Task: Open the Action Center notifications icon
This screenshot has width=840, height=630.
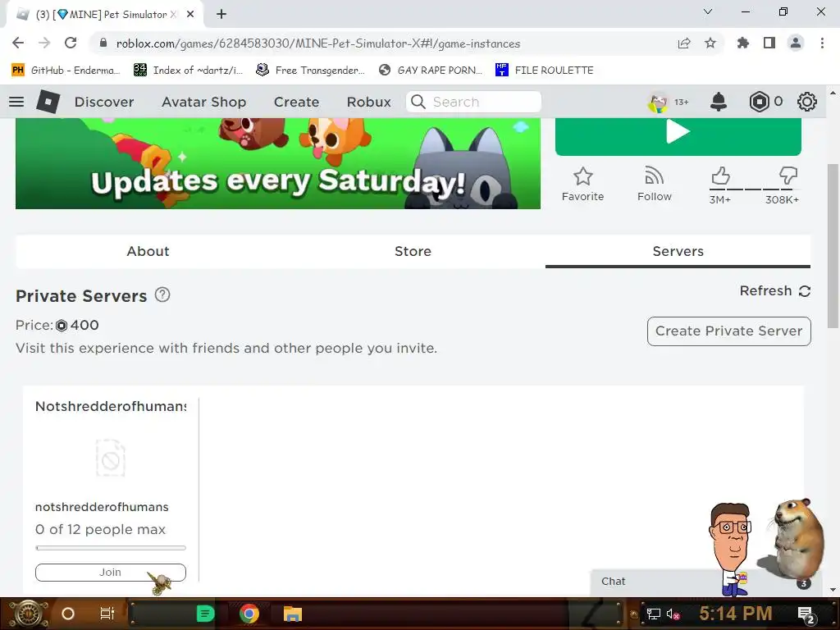Action: (806, 614)
